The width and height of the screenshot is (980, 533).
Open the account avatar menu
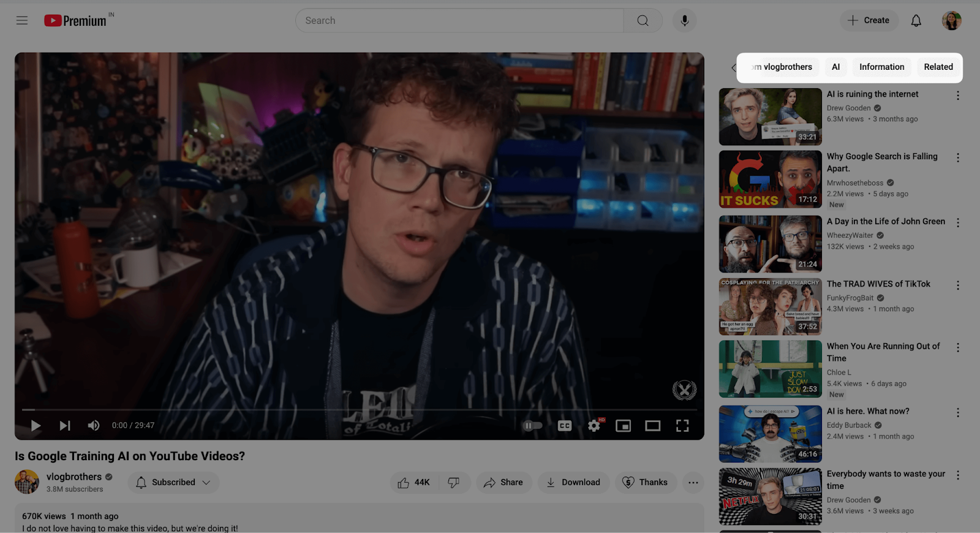pos(951,20)
